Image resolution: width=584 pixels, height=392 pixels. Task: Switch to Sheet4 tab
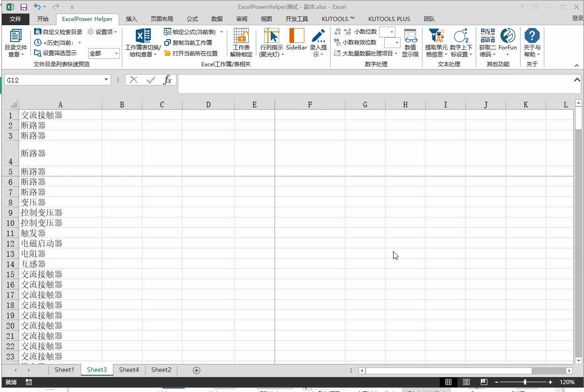click(129, 370)
